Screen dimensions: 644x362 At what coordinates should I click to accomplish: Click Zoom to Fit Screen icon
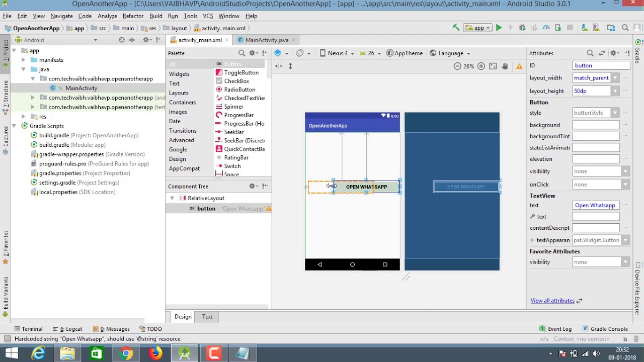(x=493, y=66)
